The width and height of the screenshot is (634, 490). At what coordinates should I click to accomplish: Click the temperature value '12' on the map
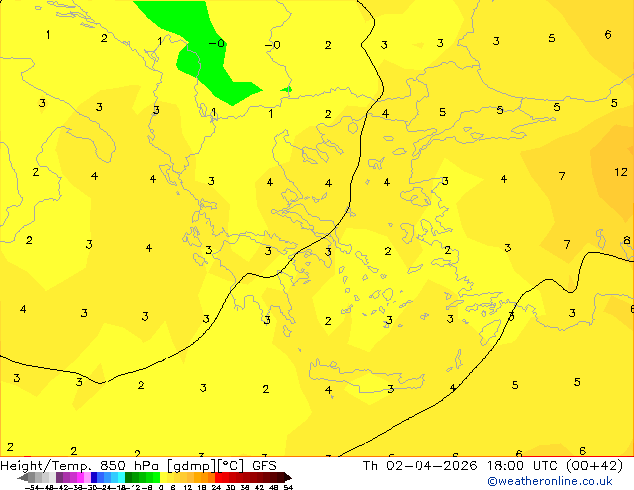(621, 172)
